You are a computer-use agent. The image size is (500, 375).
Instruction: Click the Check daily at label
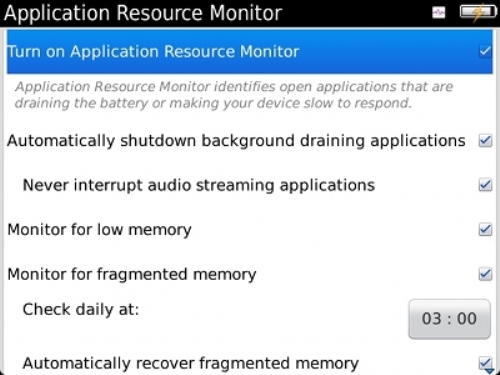(x=81, y=310)
